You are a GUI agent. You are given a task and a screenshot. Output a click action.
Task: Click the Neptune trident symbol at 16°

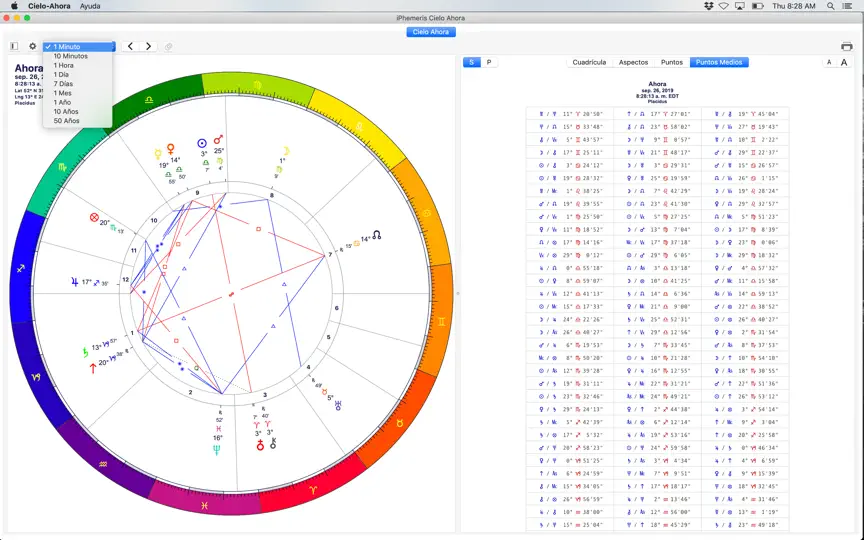coord(217,450)
